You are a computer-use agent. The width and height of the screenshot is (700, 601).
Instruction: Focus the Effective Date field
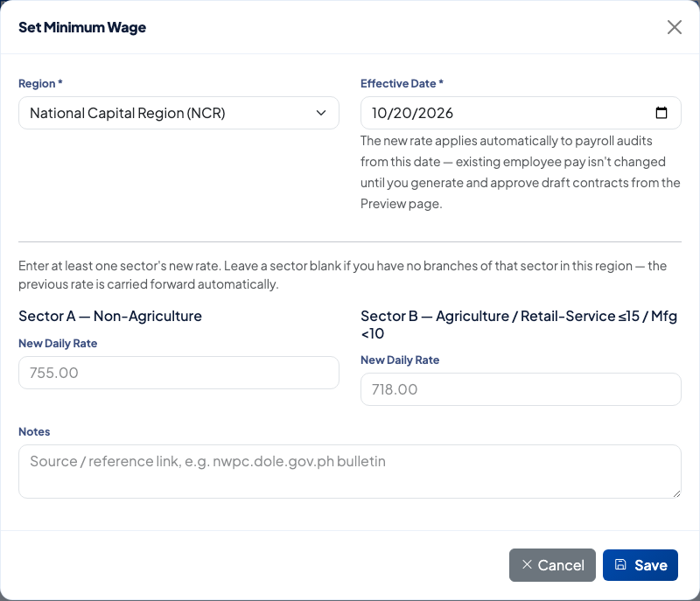pyautogui.click(x=521, y=113)
